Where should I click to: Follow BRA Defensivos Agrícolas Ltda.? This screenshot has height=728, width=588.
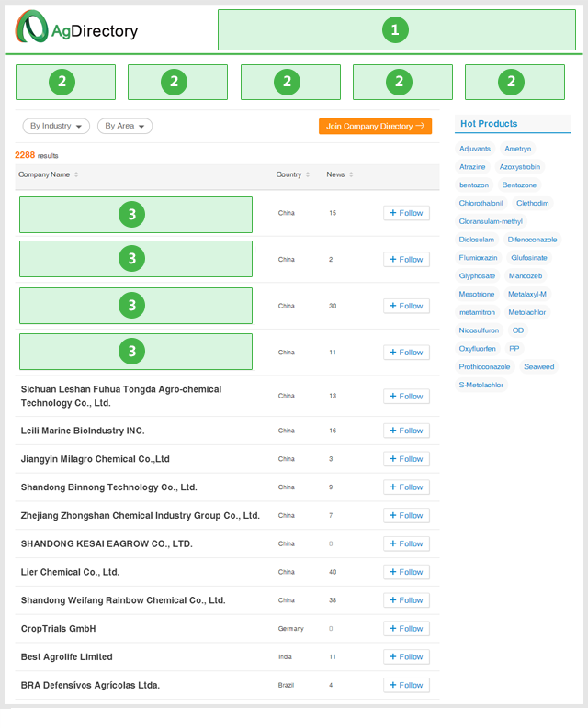[406, 685]
